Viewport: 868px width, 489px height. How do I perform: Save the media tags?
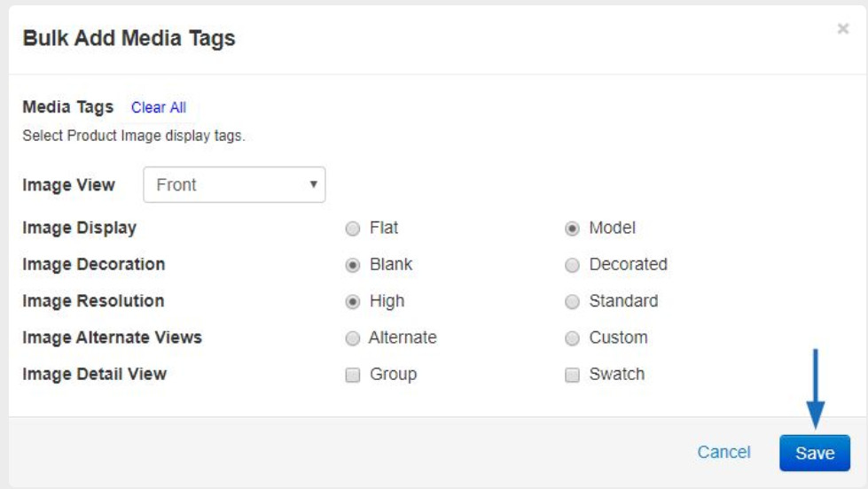click(814, 453)
